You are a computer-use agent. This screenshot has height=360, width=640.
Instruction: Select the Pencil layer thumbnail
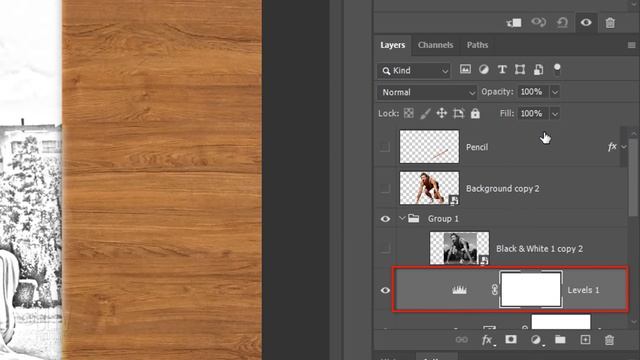tap(429, 147)
